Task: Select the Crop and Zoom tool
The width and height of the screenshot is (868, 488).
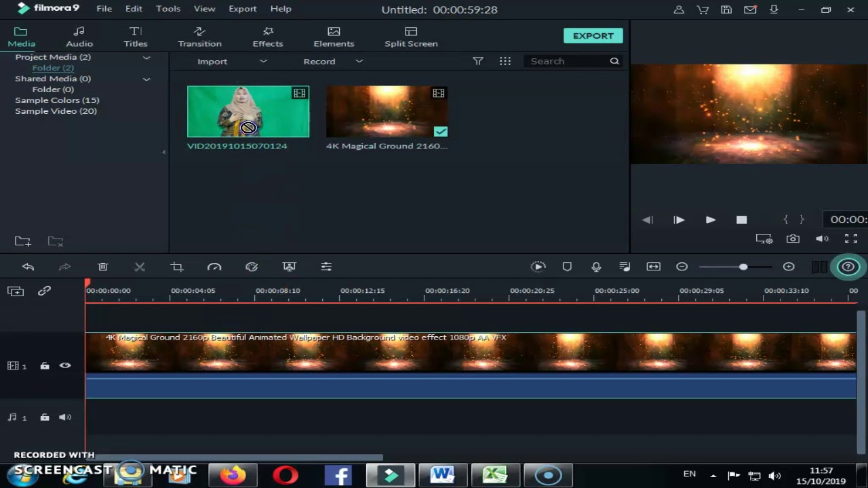Action: pos(177,267)
